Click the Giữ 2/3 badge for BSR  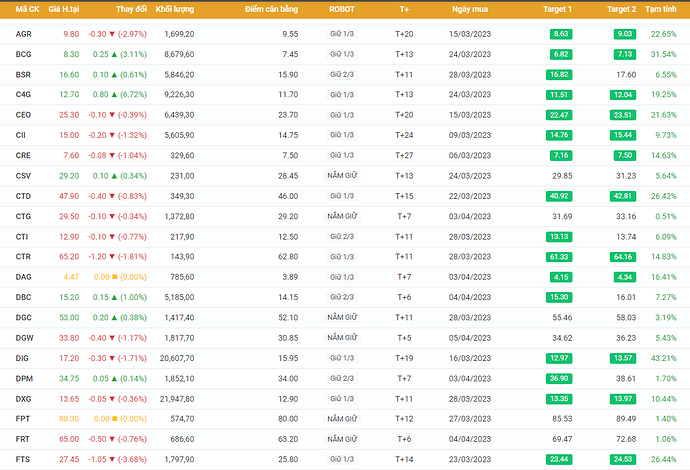[x=343, y=75]
